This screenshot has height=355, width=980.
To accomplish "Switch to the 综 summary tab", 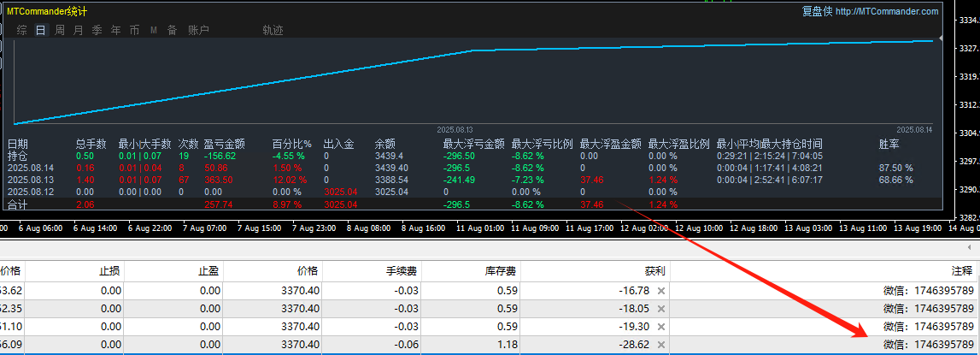I will pos(22,30).
